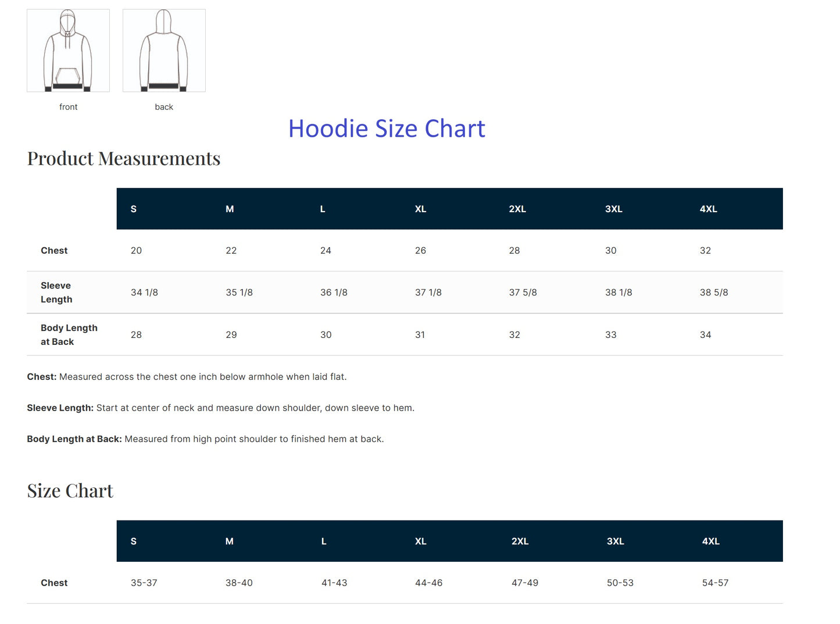Viewport: 840px width, 624px height.
Task: Click the 'Body Length at Back:' description note
Action: (x=74, y=439)
